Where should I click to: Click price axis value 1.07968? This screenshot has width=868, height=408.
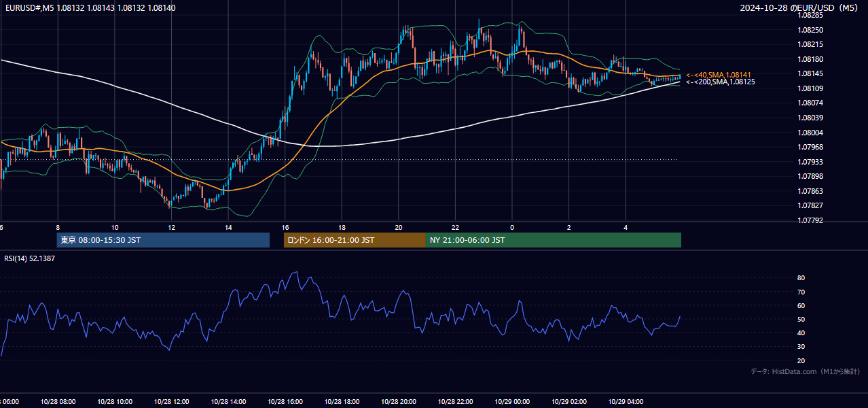[811, 147]
